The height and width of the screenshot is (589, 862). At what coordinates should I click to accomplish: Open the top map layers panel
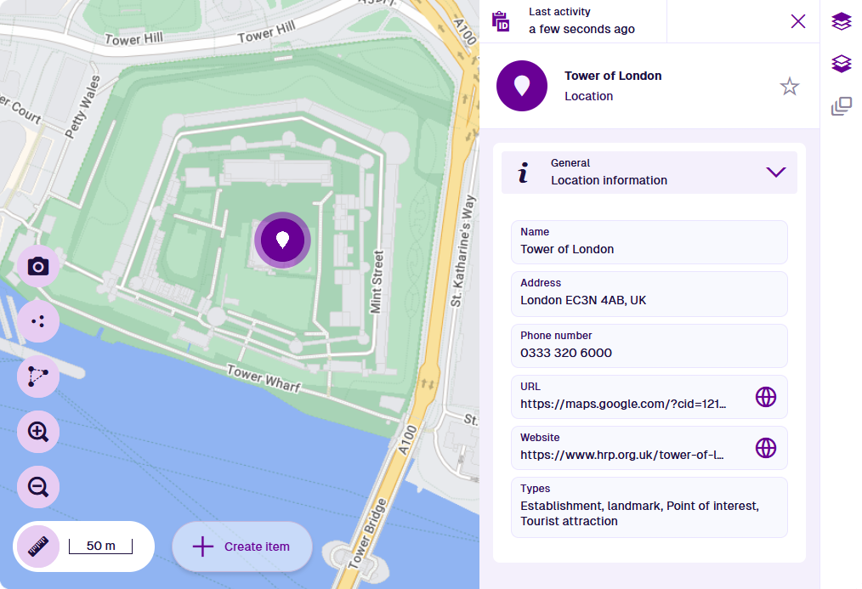pyautogui.click(x=841, y=20)
